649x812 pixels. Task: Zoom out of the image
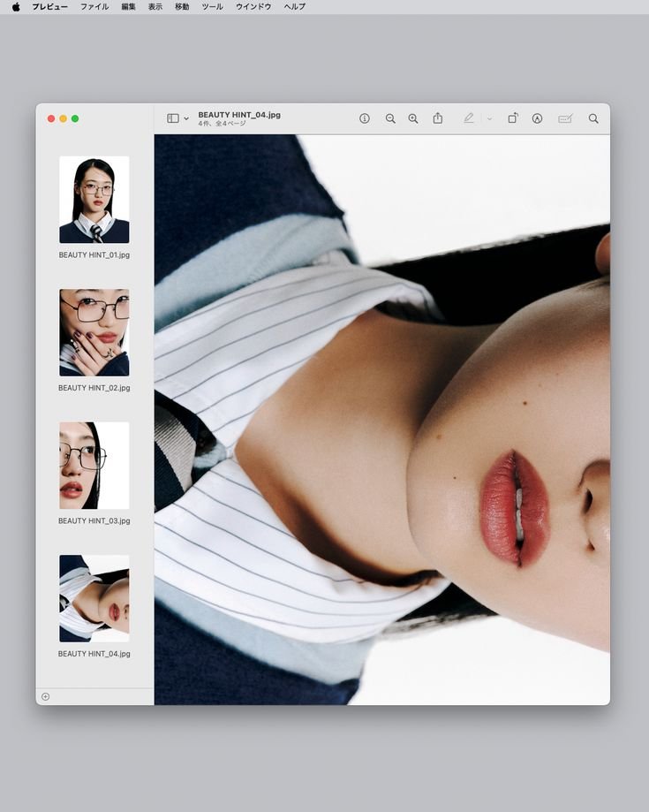[x=390, y=118]
